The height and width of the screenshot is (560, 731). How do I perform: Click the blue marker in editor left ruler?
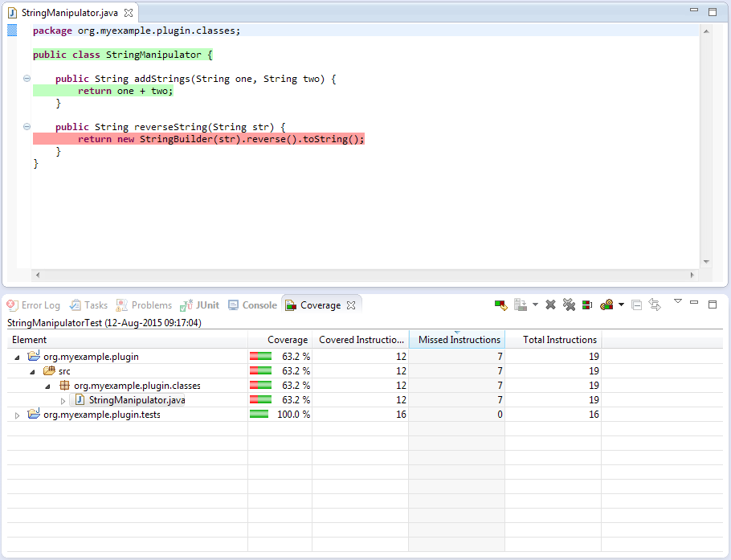12,31
